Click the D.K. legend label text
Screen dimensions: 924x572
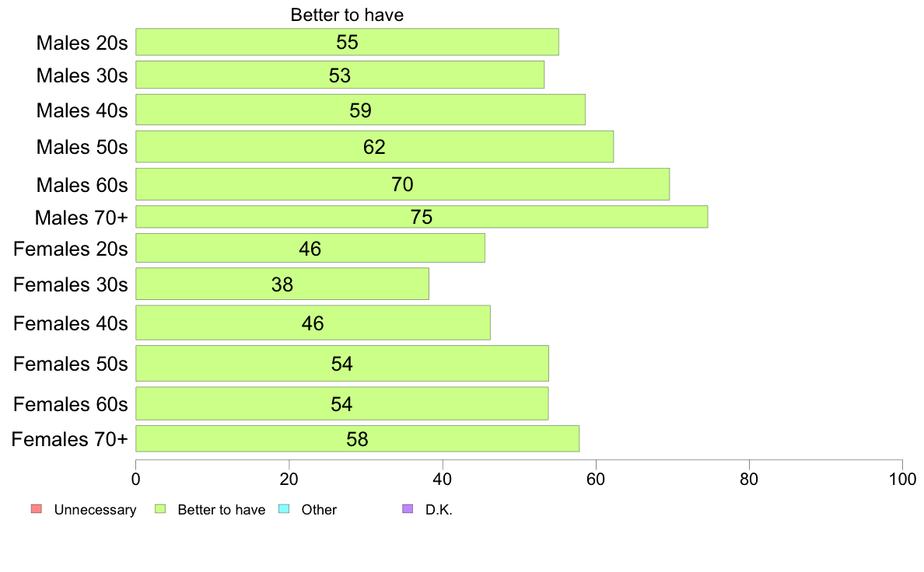[439, 510]
